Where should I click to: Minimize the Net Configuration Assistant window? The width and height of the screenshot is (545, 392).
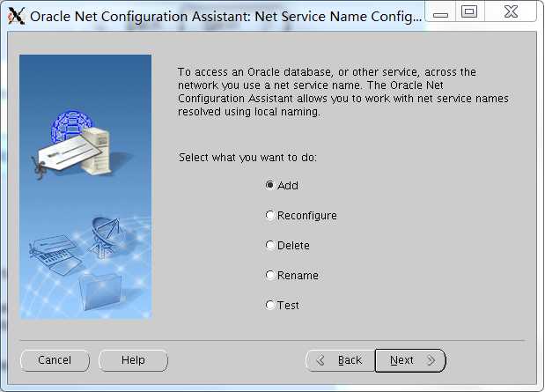(440, 12)
